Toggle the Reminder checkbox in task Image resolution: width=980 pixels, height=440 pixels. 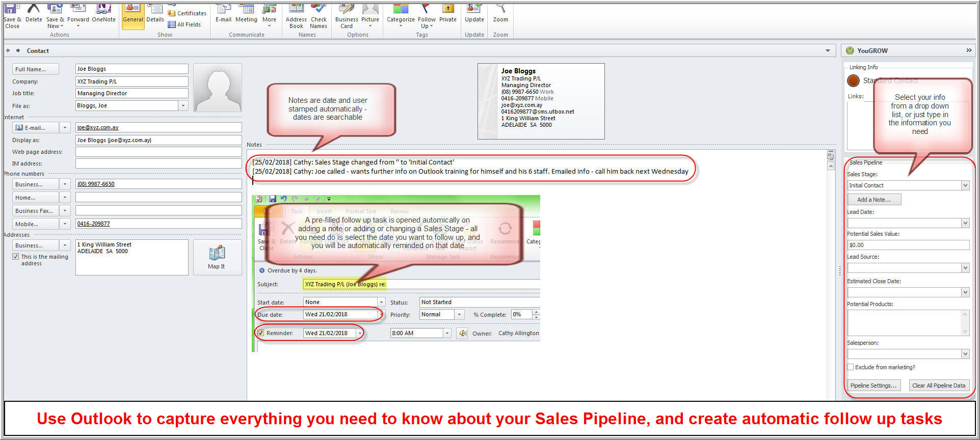261,333
